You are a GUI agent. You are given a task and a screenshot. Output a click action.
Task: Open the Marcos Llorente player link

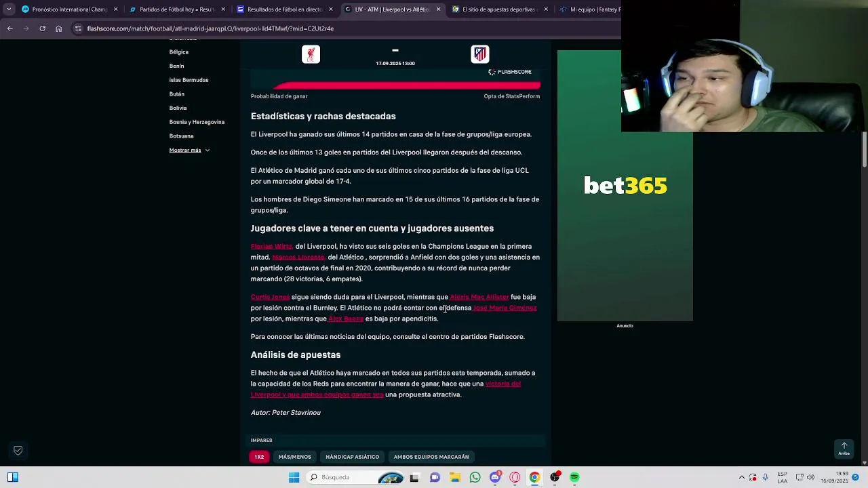(x=298, y=258)
